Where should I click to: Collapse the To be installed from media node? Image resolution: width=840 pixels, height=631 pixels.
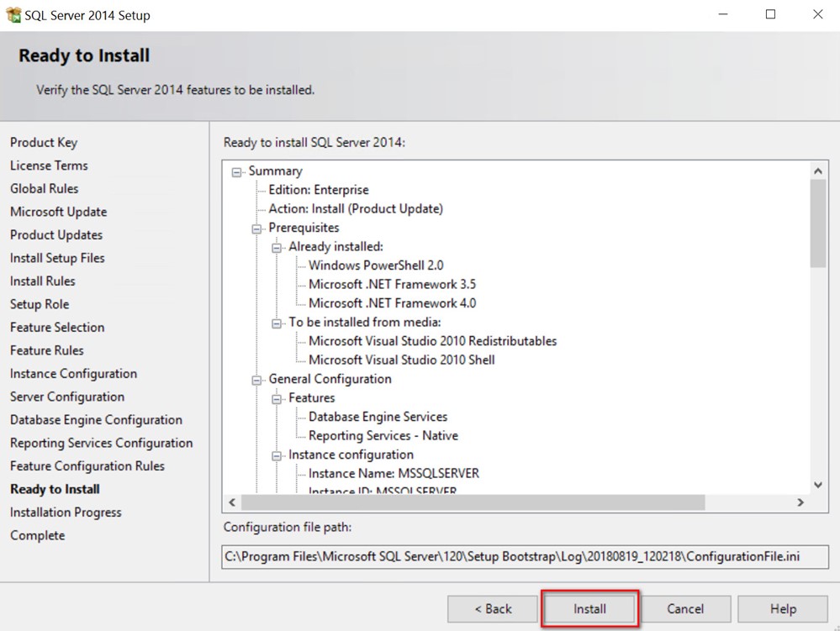click(277, 323)
